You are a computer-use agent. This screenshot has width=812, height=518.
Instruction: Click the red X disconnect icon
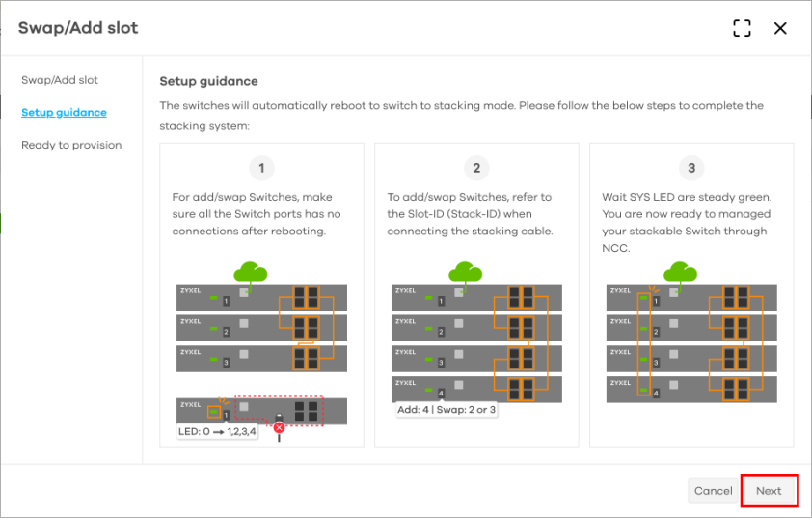click(x=279, y=427)
